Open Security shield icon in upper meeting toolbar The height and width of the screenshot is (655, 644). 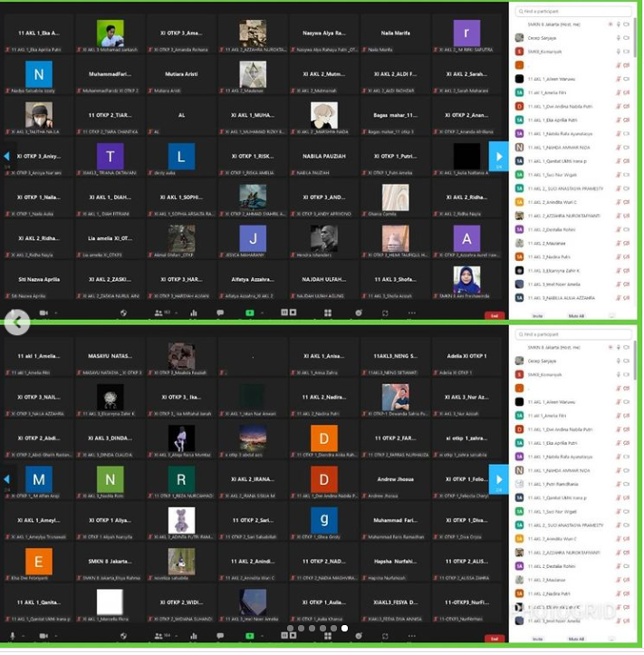point(124,313)
